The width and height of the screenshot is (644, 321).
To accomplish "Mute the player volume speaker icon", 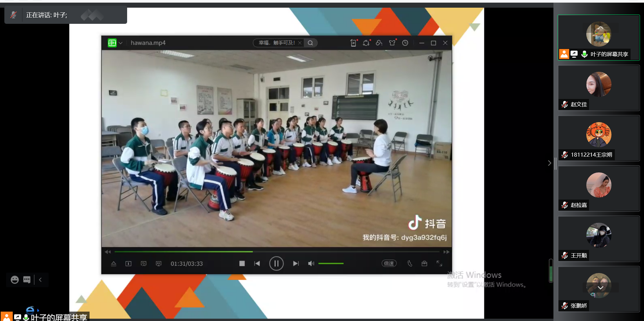I will coord(311,264).
